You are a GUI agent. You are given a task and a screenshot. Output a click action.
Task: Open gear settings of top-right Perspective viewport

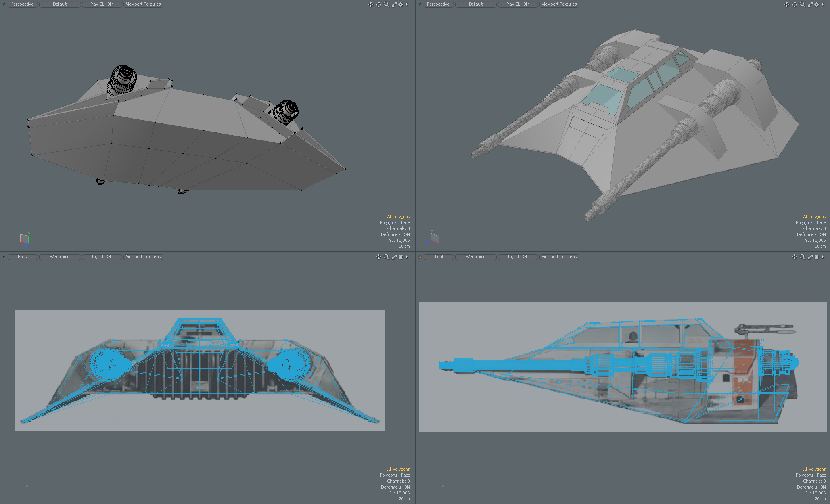(817, 4)
